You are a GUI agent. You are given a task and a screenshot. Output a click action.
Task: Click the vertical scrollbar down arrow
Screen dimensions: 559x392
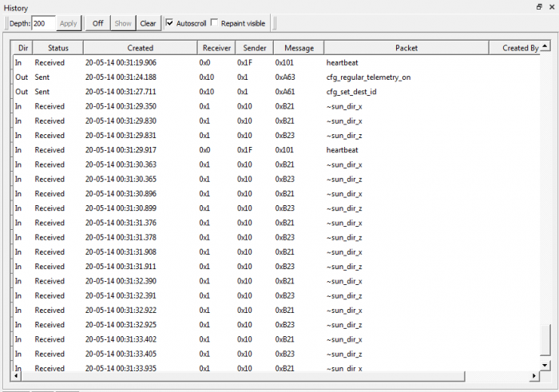(545, 364)
